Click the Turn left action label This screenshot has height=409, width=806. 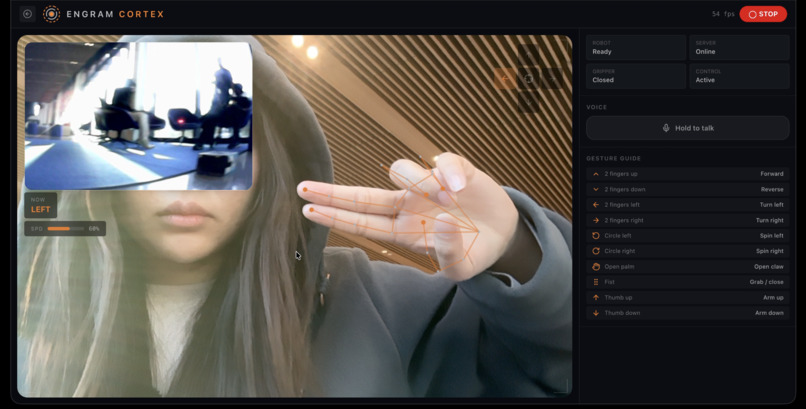coord(770,205)
